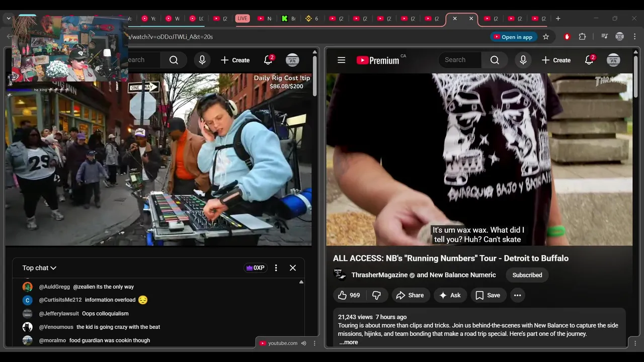
Task: Click search magnifier in right YouTube window
Action: tap(495, 60)
